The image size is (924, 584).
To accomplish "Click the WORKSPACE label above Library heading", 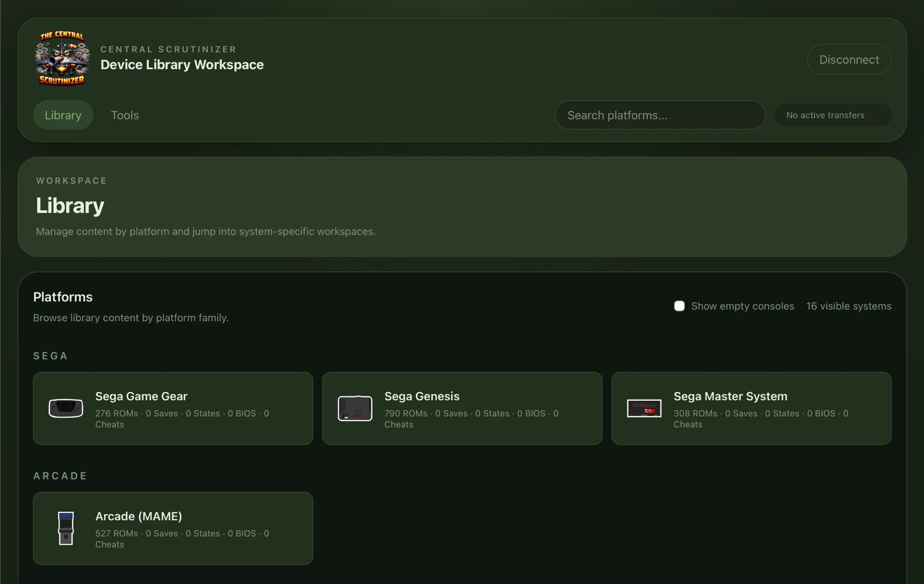I will [72, 181].
